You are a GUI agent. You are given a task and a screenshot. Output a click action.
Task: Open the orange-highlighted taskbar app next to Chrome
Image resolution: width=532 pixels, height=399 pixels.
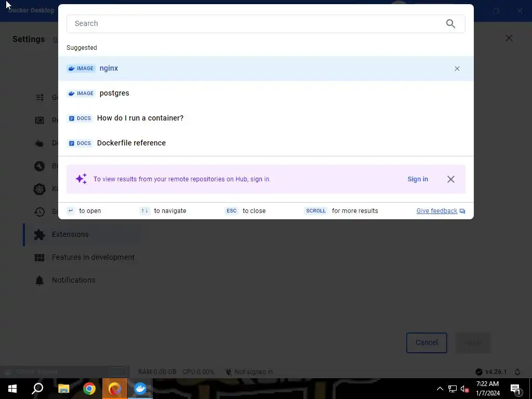coord(115,389)
